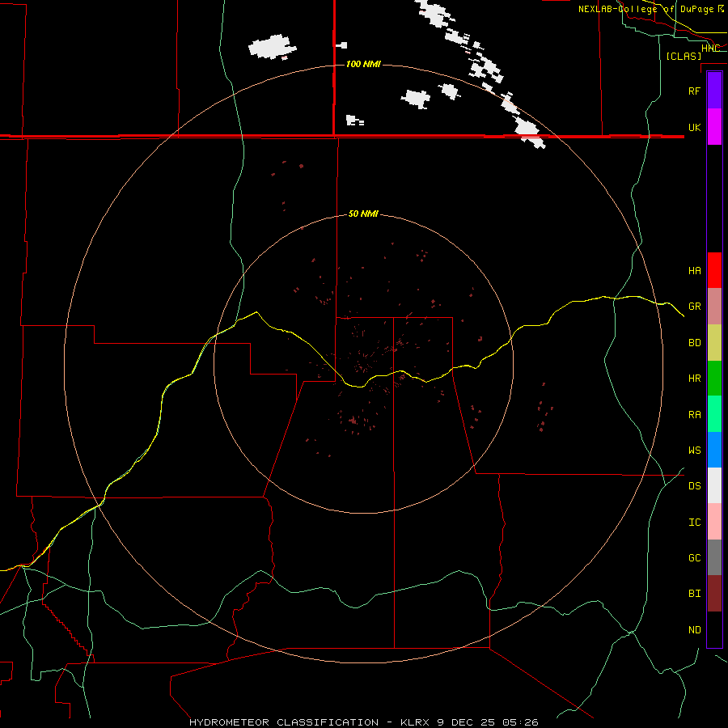Click the UK legend label
This screenshot has width=728, height=728.
coord(694,127)
